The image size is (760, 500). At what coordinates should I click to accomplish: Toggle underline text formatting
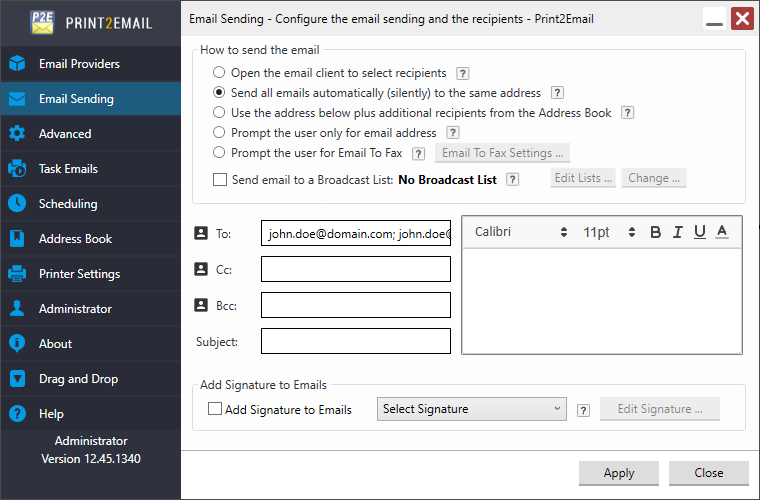pyautogui.click(x=700, y=232)
